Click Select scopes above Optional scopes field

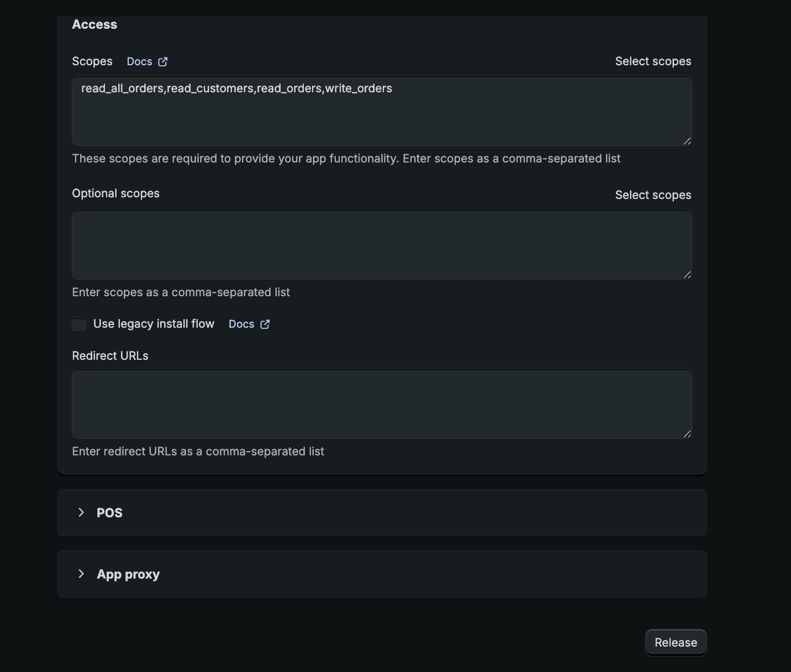[653, 195]
